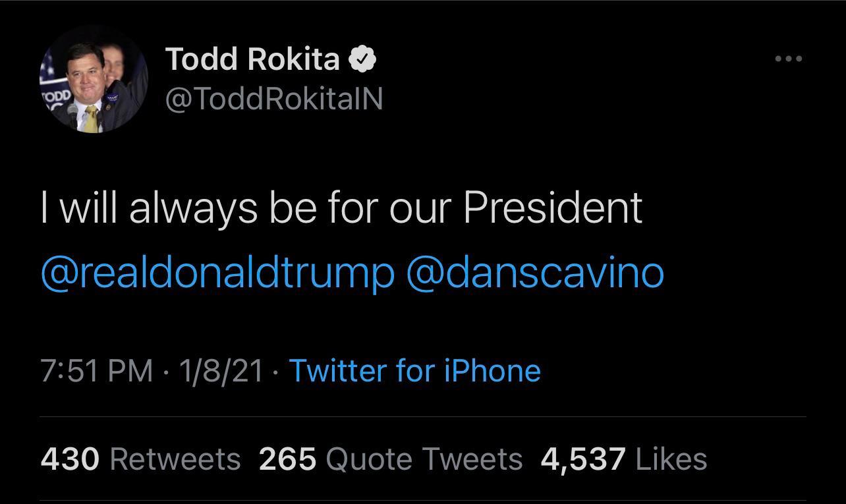
Task: Open the Twitter for iPhone source link
Action: tap(414, 370)
